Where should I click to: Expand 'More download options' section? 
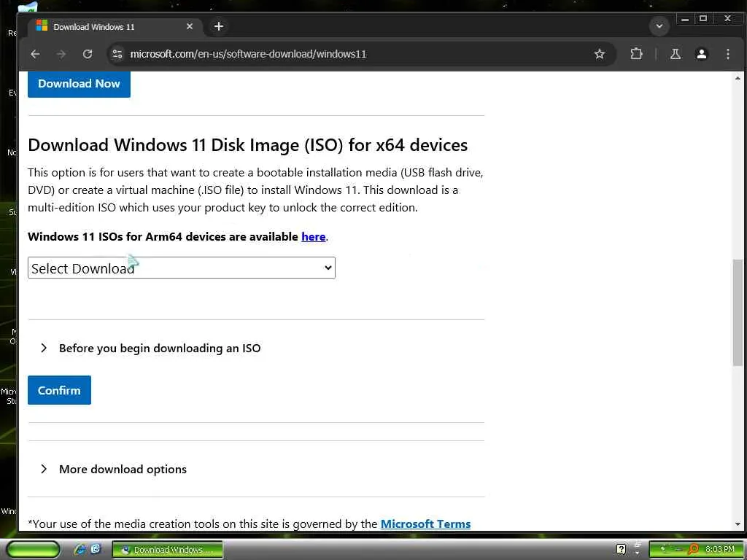pos(114,469)
